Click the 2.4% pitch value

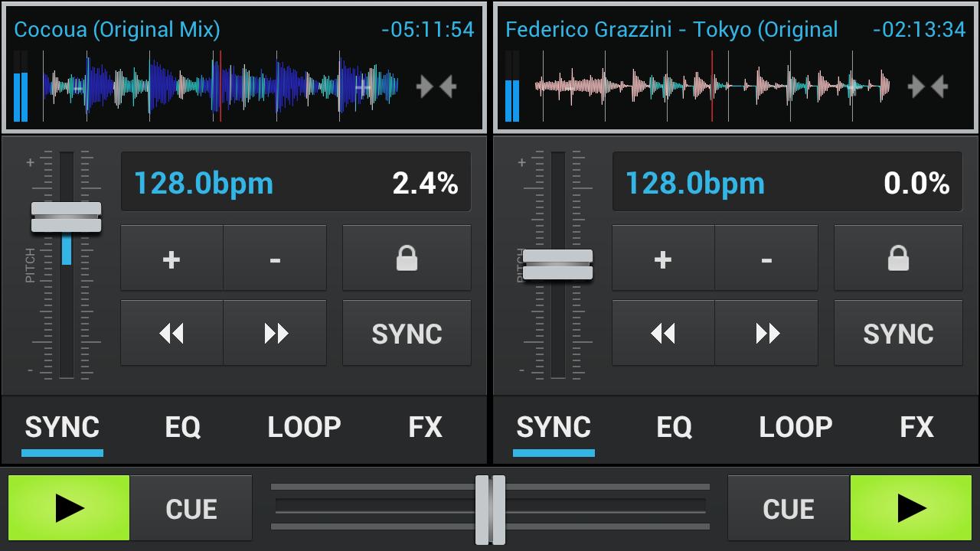click(425, 184)
